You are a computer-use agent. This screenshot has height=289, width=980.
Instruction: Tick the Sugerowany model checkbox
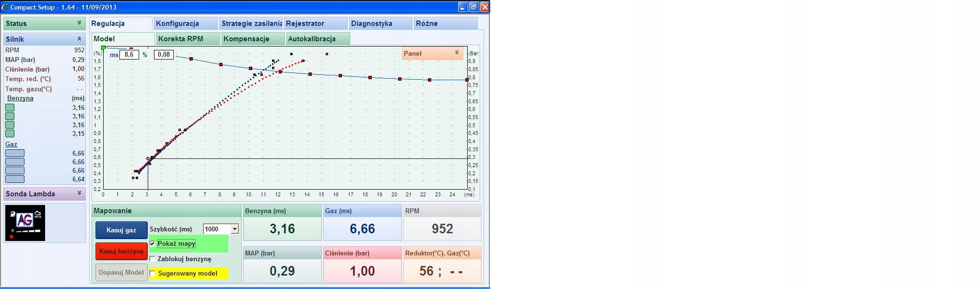coord(153,274)
